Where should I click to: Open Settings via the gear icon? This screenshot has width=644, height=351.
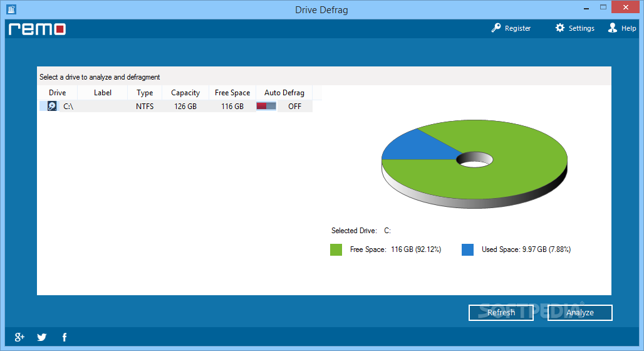[560, 28]
